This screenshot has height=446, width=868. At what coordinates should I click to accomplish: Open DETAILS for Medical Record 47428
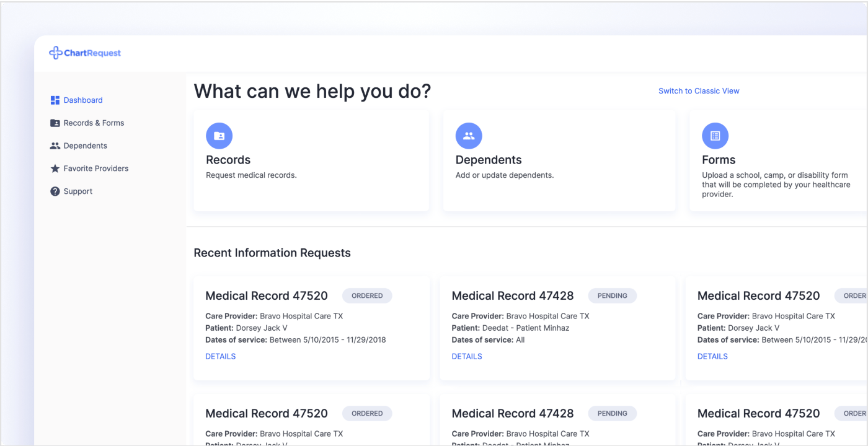tap(467, 356)
